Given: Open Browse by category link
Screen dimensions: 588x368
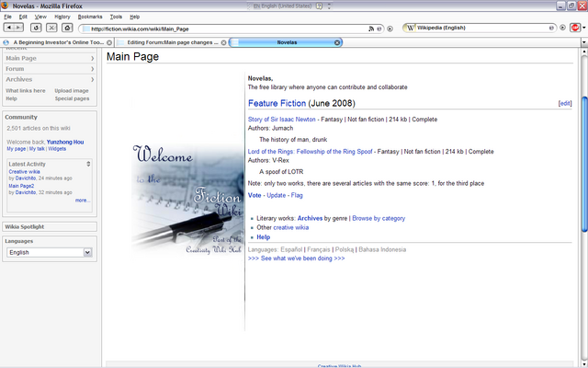Looking at the screenshot, I should click(x=379, y=218).
